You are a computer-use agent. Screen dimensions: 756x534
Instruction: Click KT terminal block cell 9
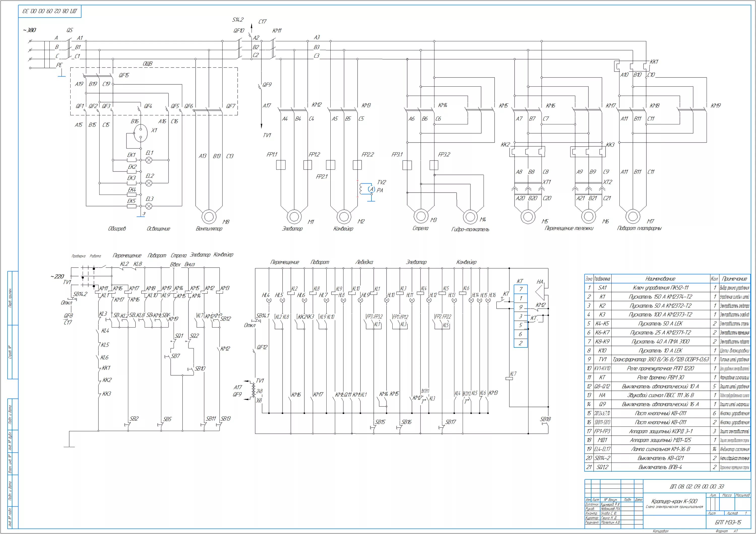(x=521, y=307)
